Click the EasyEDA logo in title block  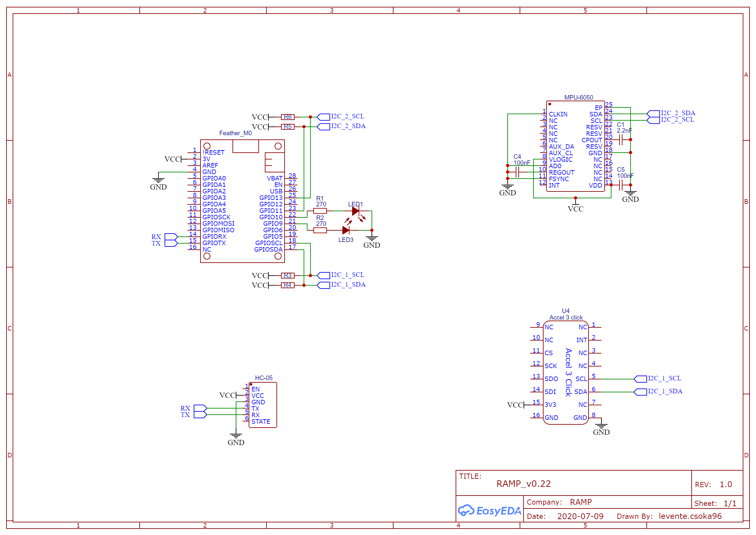pyautogui.click(x=489, y=510)
